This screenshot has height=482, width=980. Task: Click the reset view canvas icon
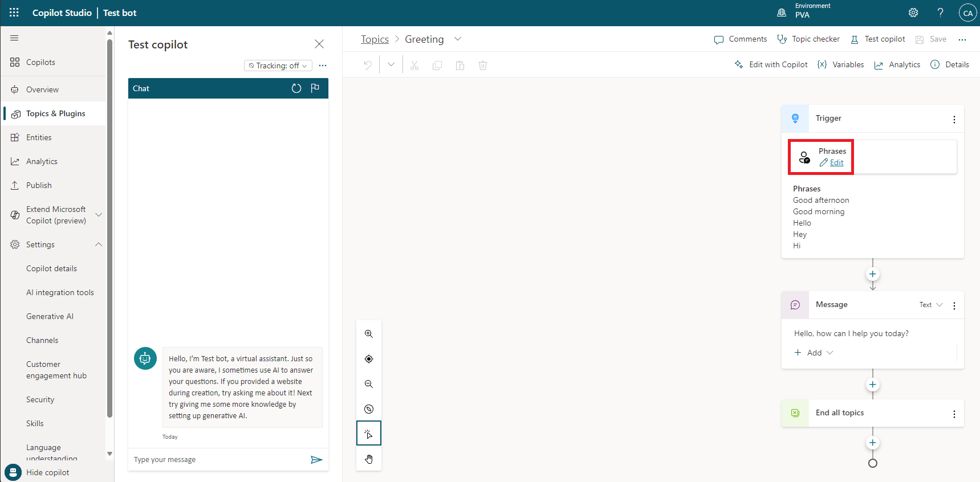tap(369, 409)
